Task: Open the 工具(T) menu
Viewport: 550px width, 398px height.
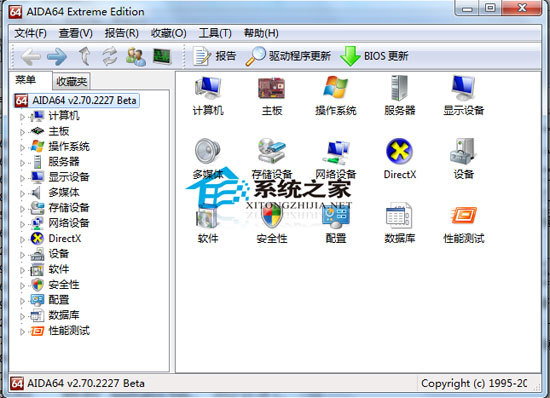Action: [x=215, y=33]
